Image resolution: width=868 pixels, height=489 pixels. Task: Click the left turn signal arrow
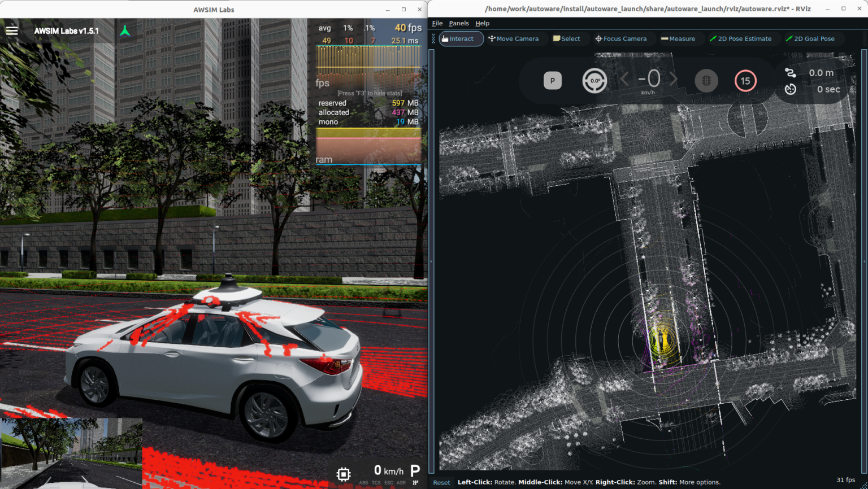(625, 80)
